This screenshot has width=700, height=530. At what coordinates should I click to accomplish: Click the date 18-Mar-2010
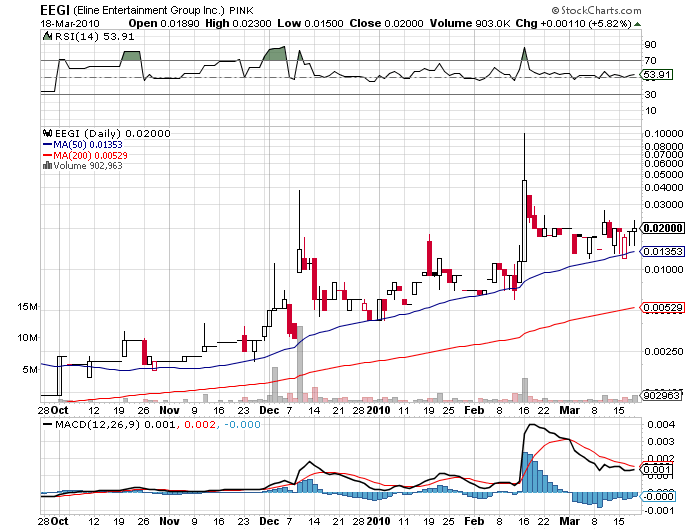coord(70,24)
